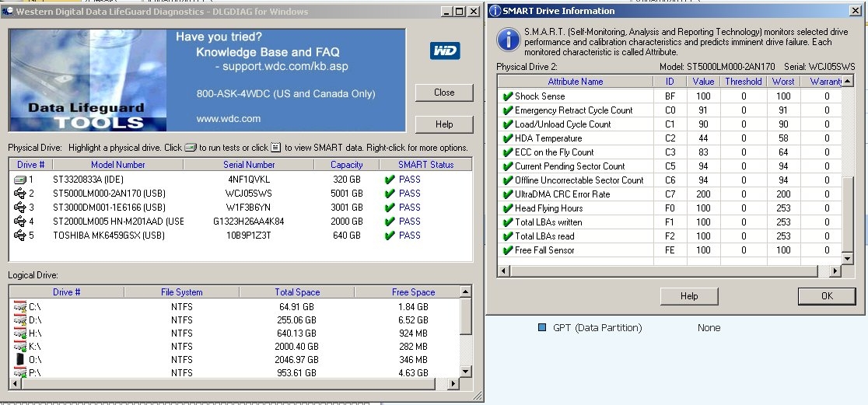The height and width of the screenshot is (405, 868).
Task: Click USB icon of drive 3 ST3000DM001
Action: click(x=19, y=208)
